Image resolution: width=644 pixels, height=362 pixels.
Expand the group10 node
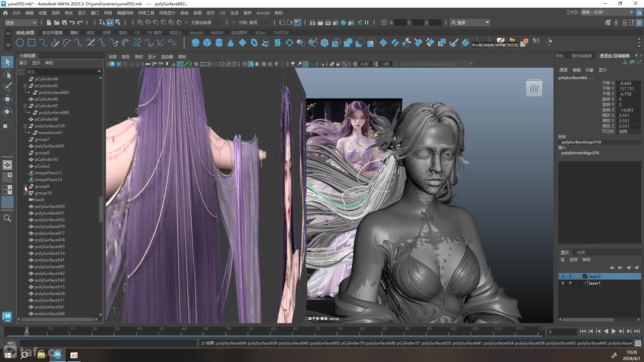click(25, 193)
